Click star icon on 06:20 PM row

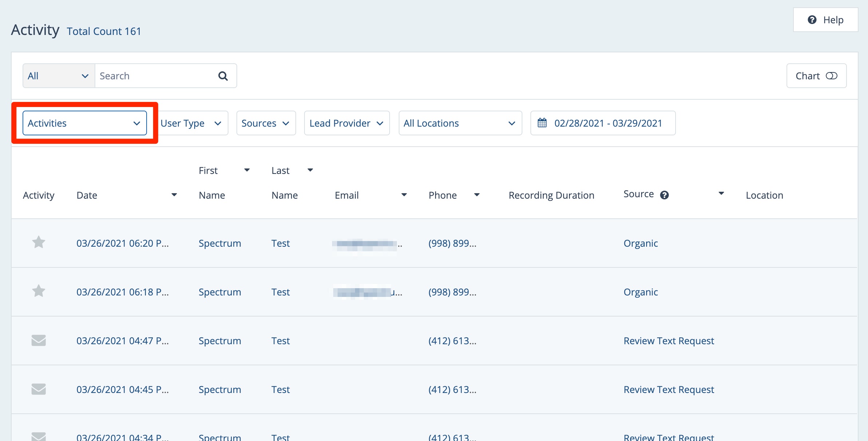point(39,242)
